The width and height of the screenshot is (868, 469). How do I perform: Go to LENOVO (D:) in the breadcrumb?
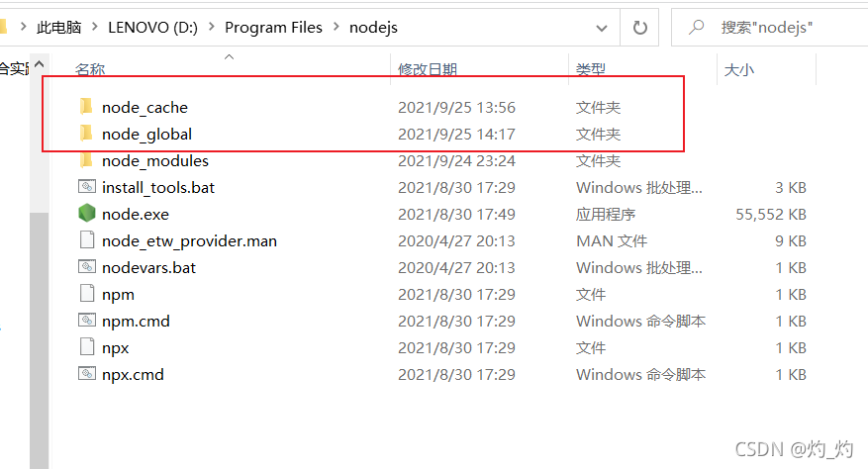152,27
